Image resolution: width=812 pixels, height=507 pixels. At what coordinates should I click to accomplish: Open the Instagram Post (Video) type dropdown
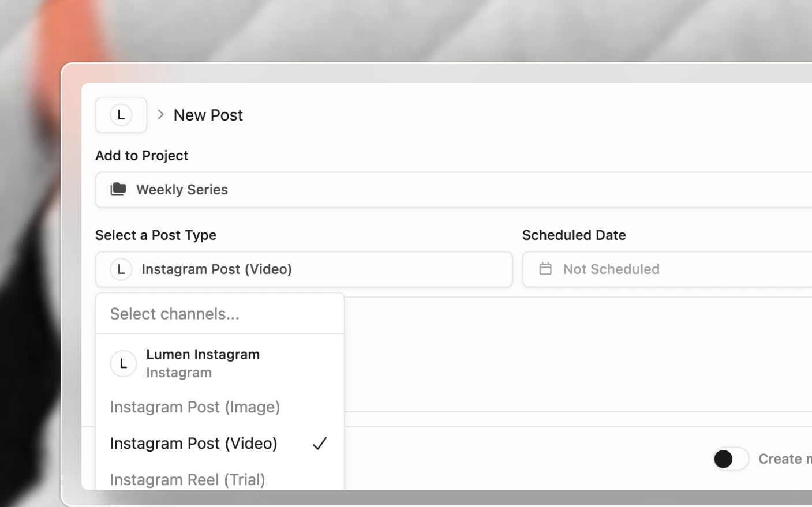tap(304, 269)
